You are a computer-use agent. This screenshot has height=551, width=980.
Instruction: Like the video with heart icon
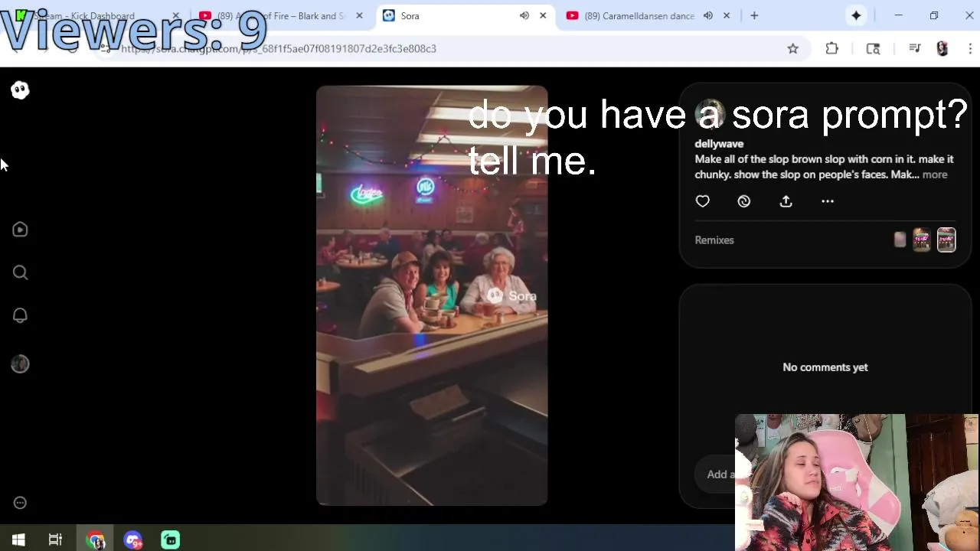pos(702,201)
